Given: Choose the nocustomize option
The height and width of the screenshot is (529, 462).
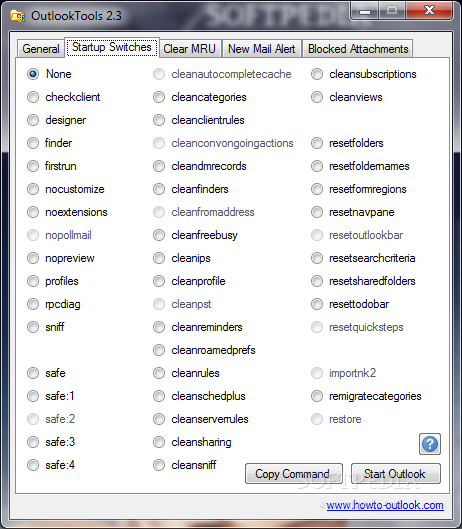Looking at the screenshot, I should pos(33,189).
